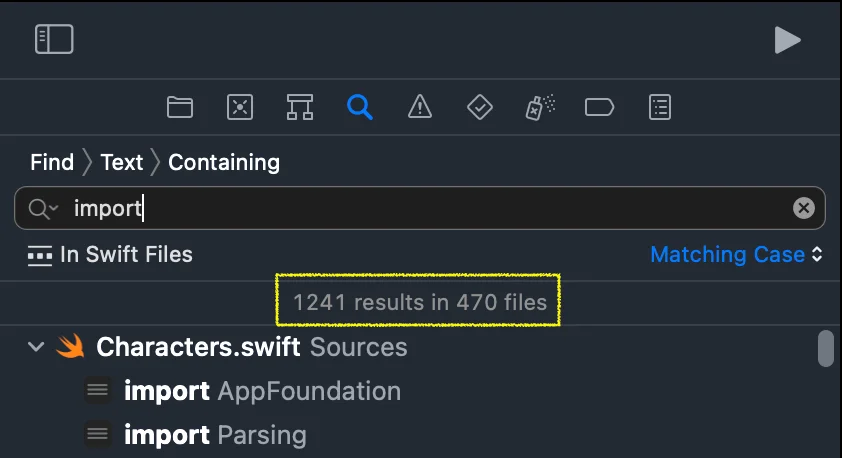Toggle Matching Case popup option
Viewport: 842px width, 458px height.
[x=735, y=255]
